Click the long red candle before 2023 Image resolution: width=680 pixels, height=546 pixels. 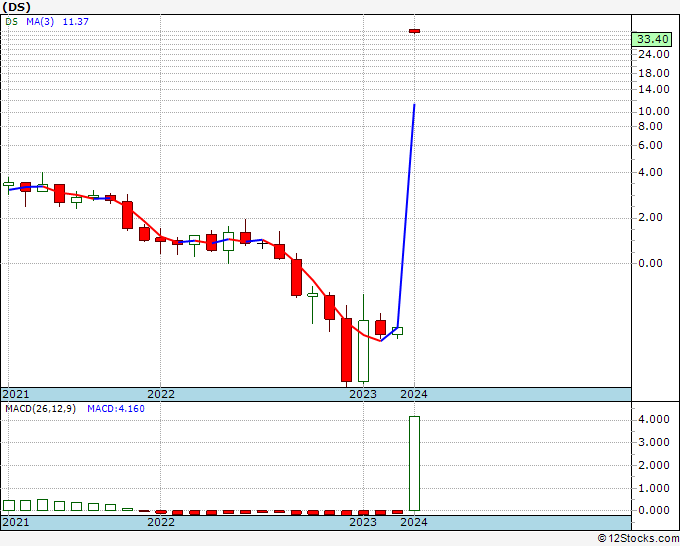click(x=347, y=350)
